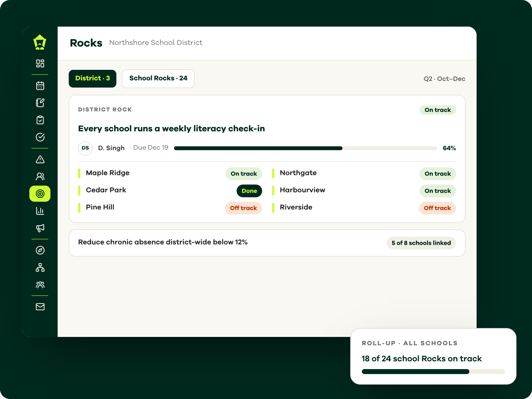Click the 64% progress value

click(449, 148)
